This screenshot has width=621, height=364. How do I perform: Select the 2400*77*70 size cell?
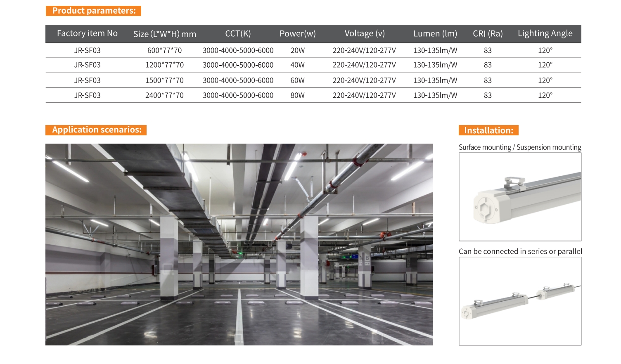click(164, 95)
